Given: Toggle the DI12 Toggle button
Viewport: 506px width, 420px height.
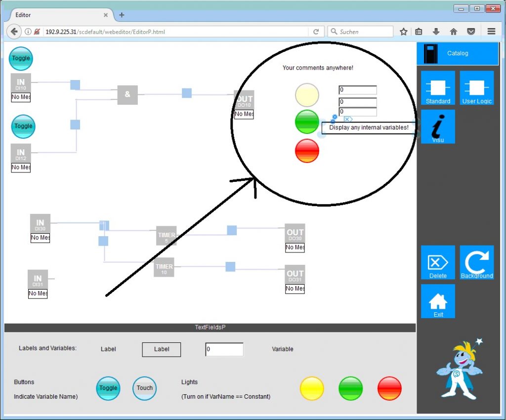Looking at the screenshot, I should point(23,126).
